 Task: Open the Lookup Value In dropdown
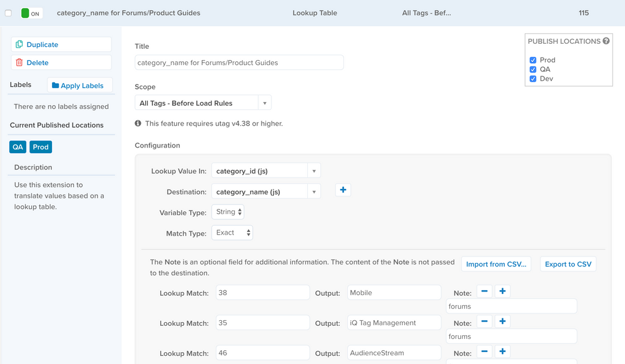[x=266, y=171]
